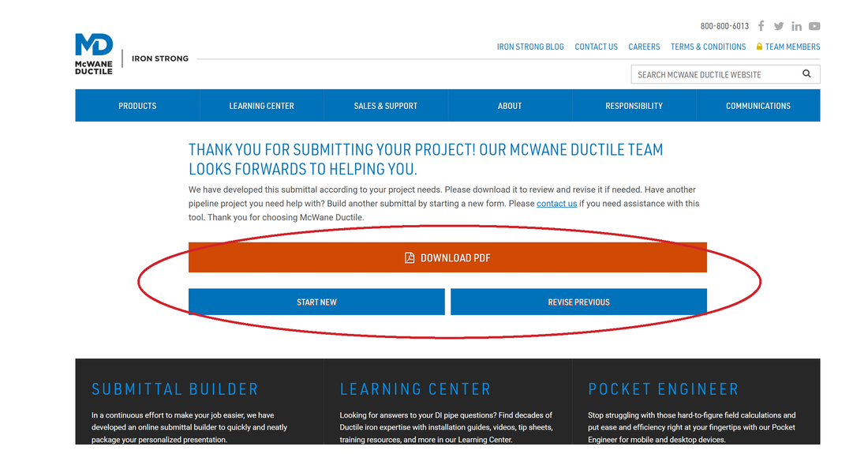Open the Twitter social icon
The height and width of the screenshot is (454, 868).
[778, 26]
